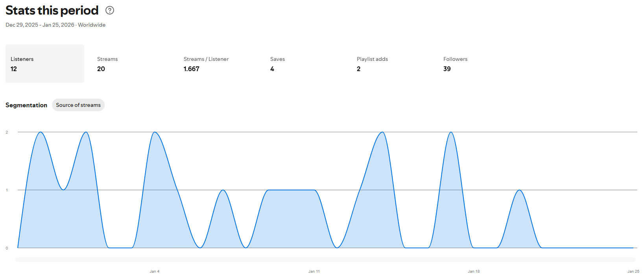This screenshot has height=277, width=644.
Task: Select the Listeners stat card
Action: (x=45, y=64)
